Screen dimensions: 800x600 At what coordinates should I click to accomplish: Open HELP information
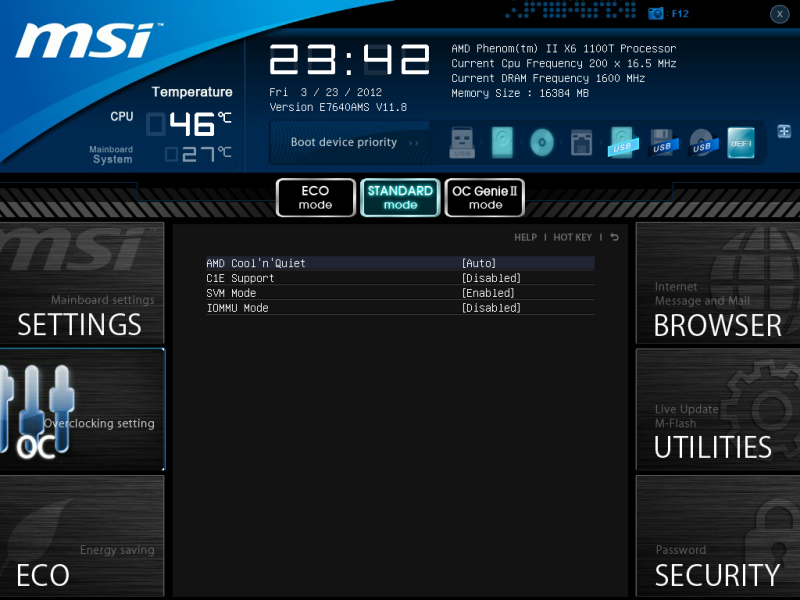526,237
